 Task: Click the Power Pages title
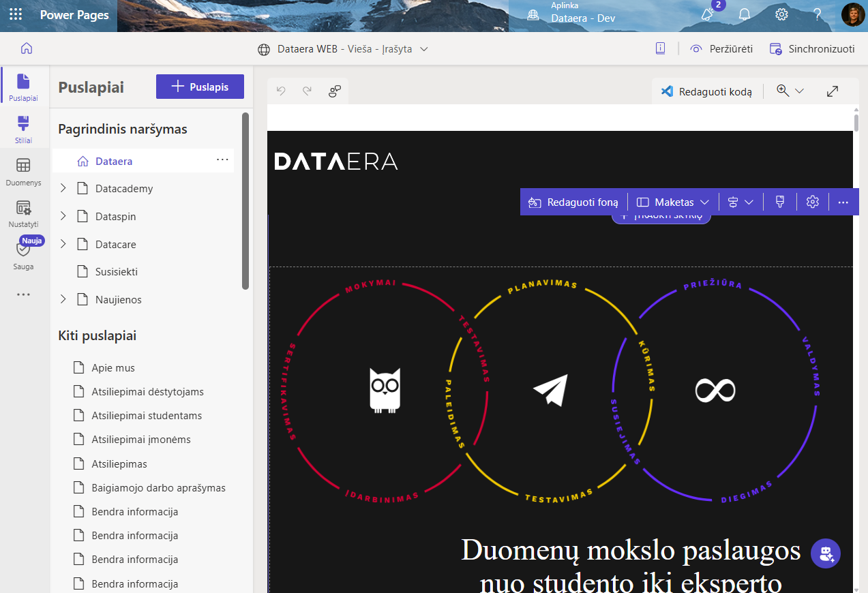74,15
